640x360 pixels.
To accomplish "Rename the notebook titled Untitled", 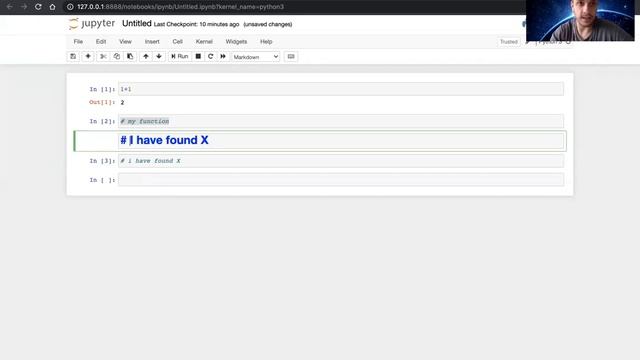I will (x=137, y=24).
